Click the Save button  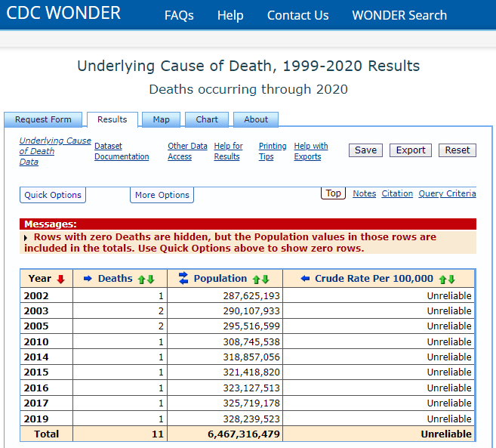point(365,150)
